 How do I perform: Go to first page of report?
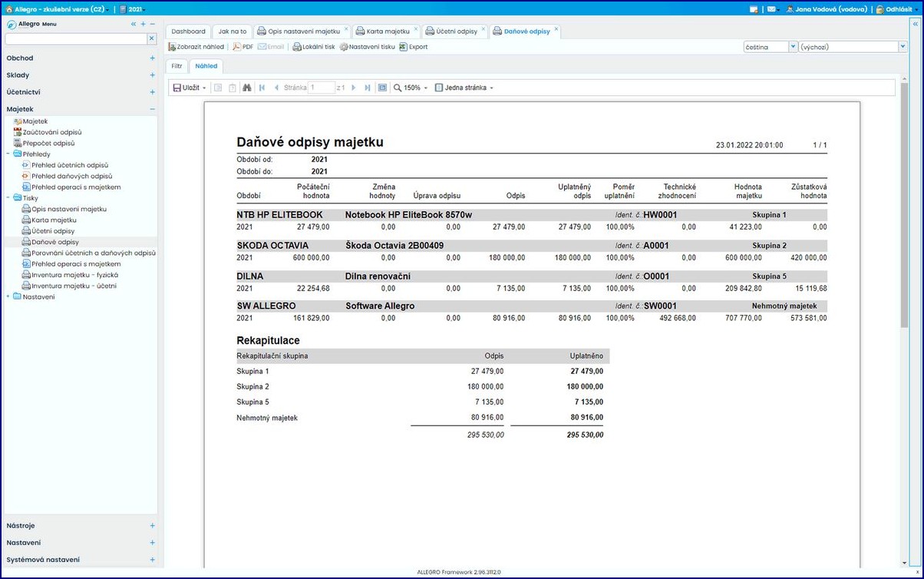262,88
